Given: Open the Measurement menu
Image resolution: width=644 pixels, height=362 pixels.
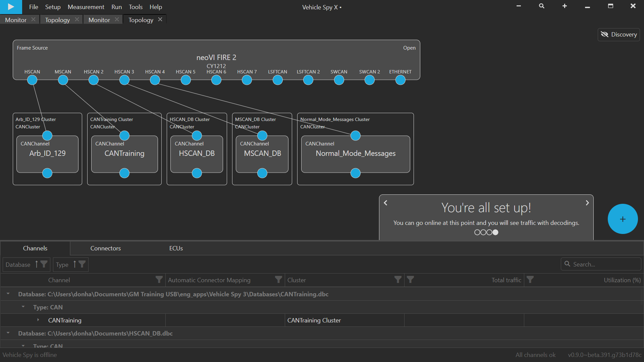Looking at the screenshot, I should pos(86,7).
